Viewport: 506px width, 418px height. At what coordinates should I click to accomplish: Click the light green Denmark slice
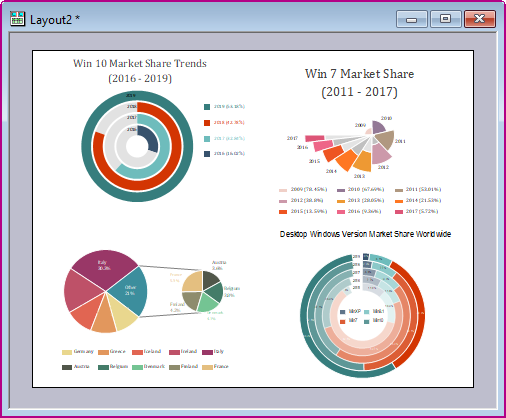click(207, 303)
